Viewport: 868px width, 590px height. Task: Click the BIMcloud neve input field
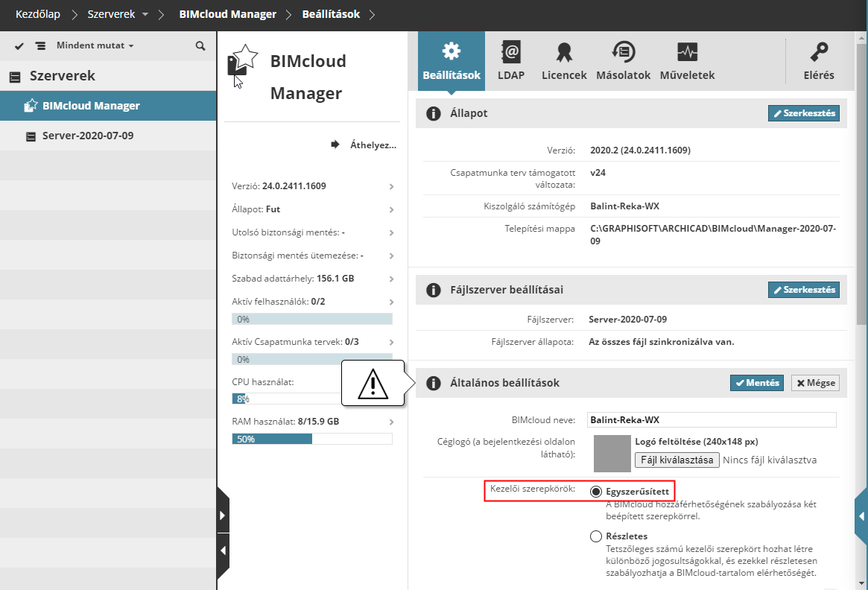[x=712, y=420]
